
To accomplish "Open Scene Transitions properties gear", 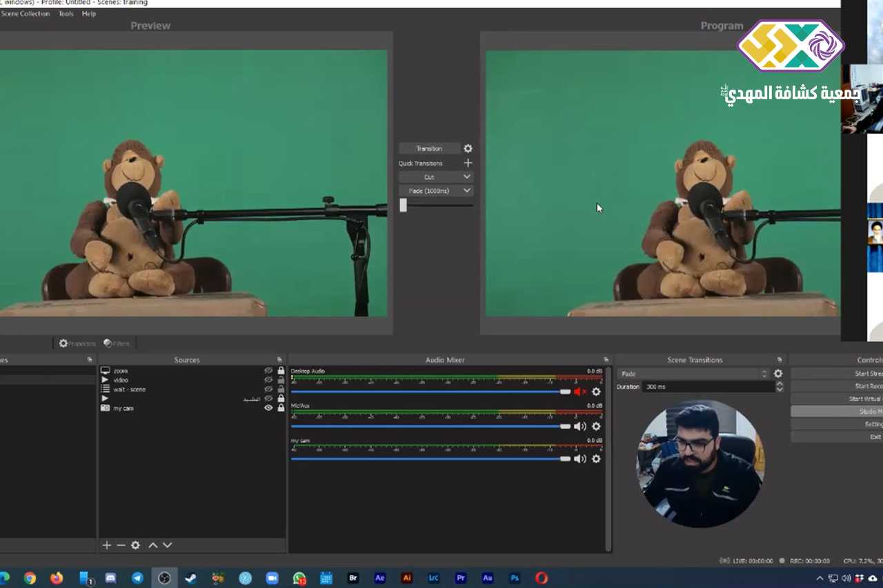I will pyautogui.click(x=778, y=374).
